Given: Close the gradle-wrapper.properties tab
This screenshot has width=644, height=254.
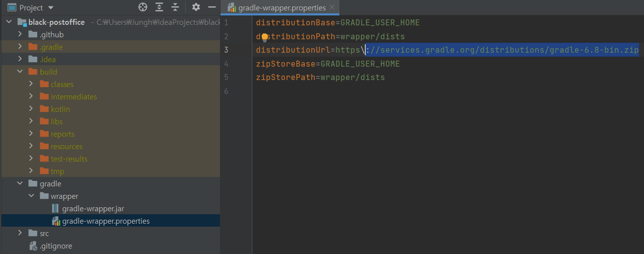Looking at the screenshot, I should click(x=332, y=7).
